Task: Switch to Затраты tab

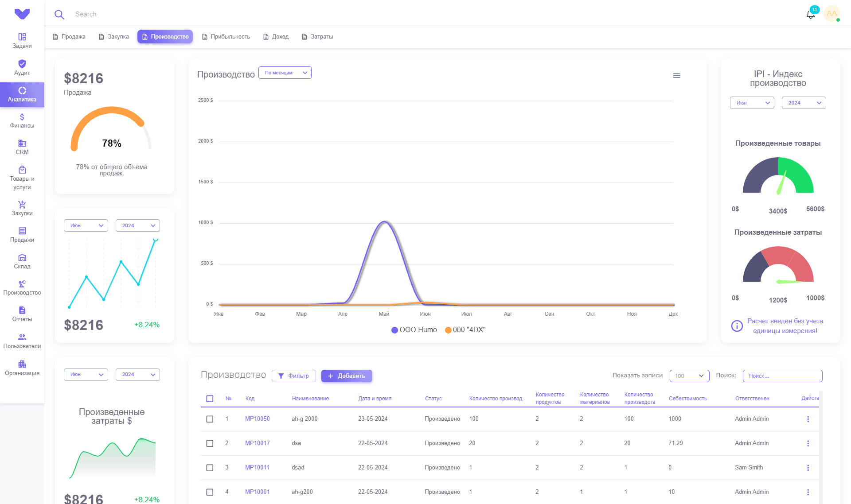Action: 317,37
